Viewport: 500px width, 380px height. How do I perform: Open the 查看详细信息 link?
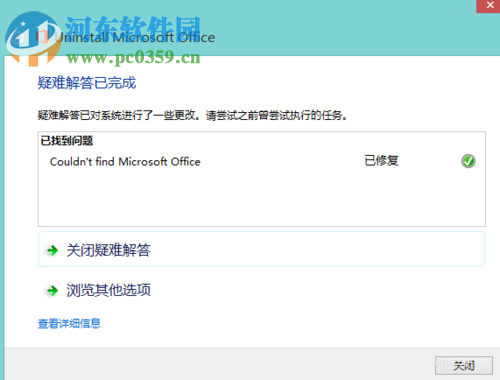[69, 323]
